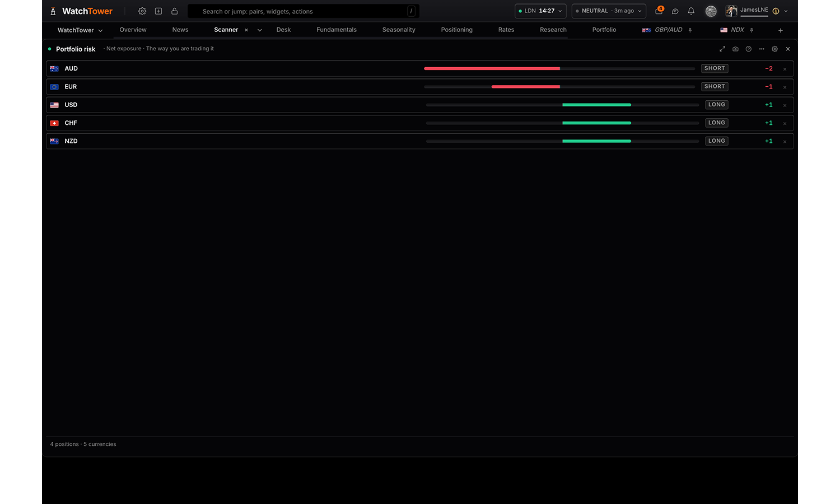Open the LDN 14:27 session dropdown
This screenshot has height=504, width=840.
[x=540, y=11]
